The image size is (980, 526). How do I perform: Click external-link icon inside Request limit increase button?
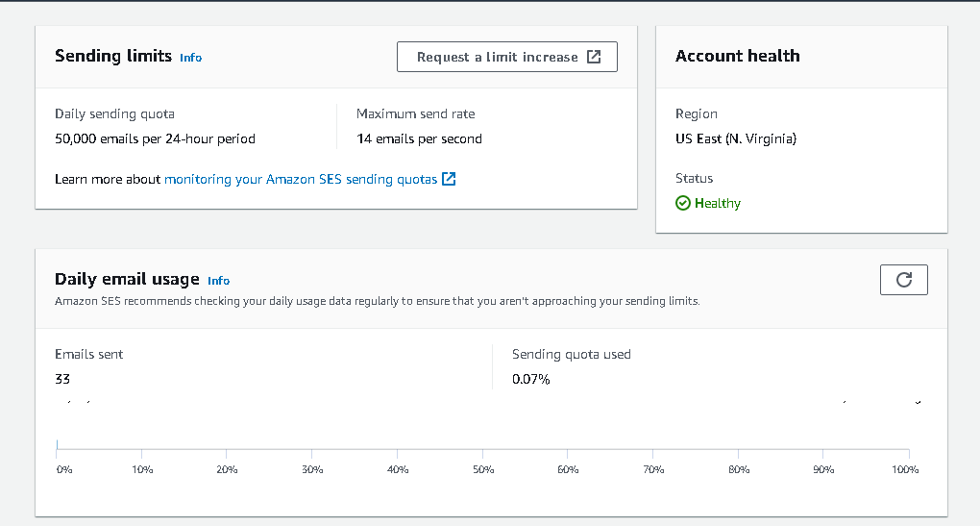coord(594,57)
